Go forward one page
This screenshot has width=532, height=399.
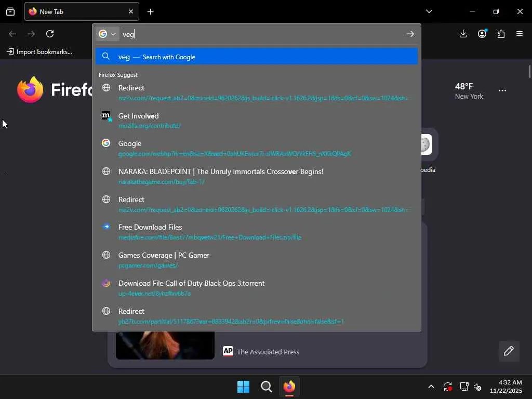pos(31,34)
